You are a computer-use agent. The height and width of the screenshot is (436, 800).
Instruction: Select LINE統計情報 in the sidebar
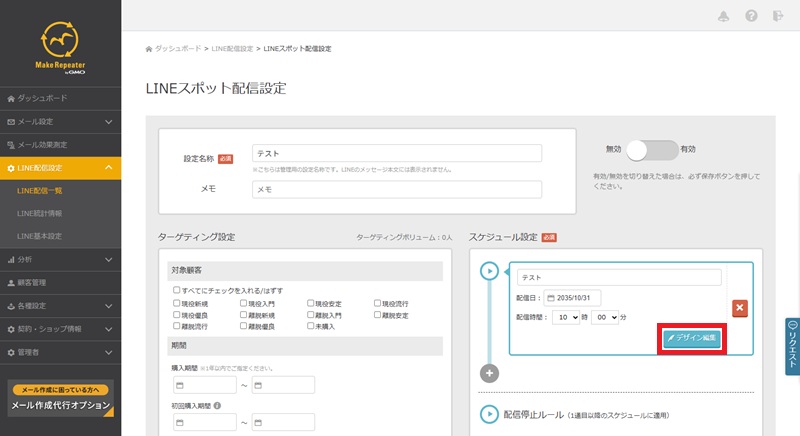point(39,214)
